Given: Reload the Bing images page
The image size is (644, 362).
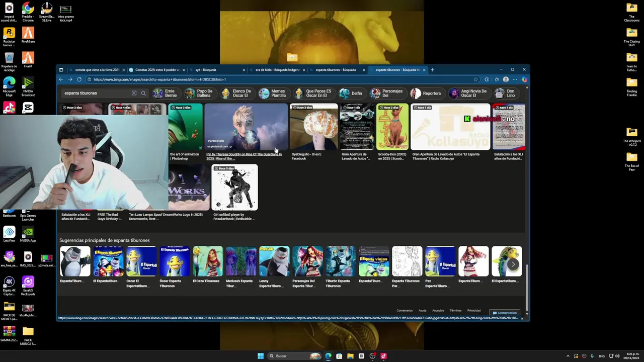Looking at the screenshot, I should (79, 79).
